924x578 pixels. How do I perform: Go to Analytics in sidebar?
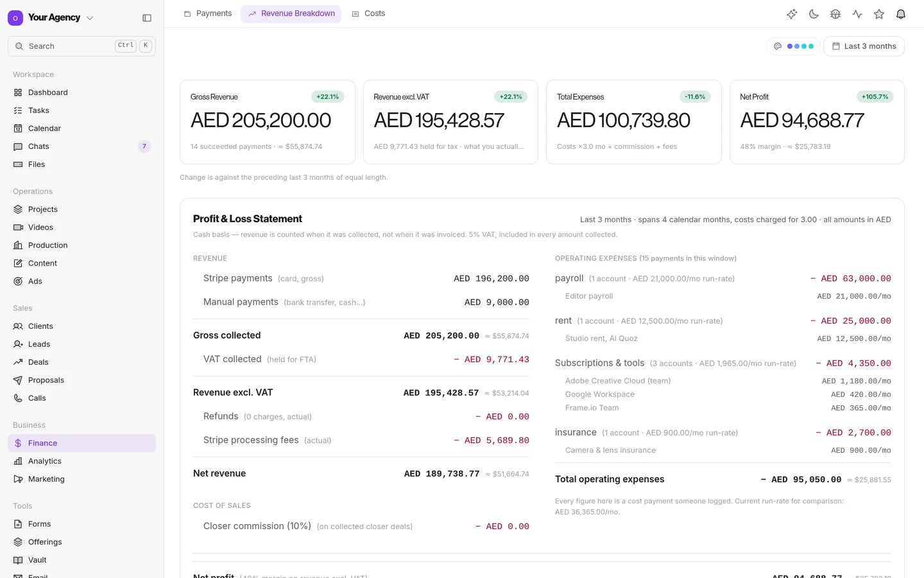tap(81, 461)
